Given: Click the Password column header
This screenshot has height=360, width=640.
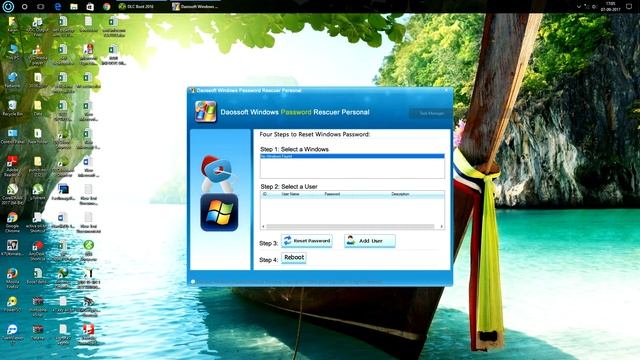Looking at the screenshot, I should [332, 194].
